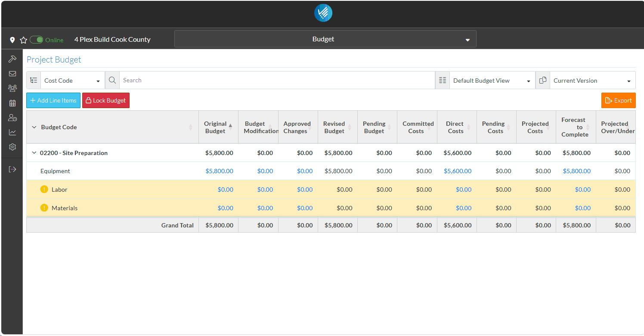Open the user time clock icon
Screen dimensions: 644x336
pyautogui.click(x=12, y=118)
